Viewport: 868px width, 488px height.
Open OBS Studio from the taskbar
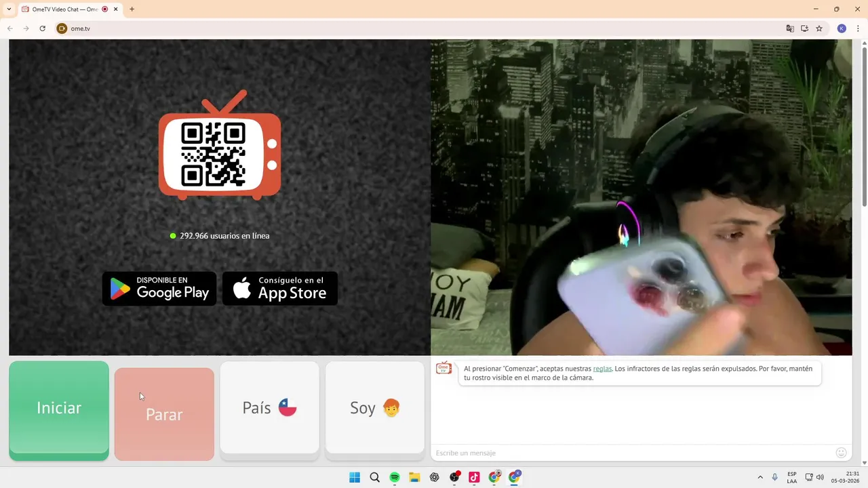(454, 477)
